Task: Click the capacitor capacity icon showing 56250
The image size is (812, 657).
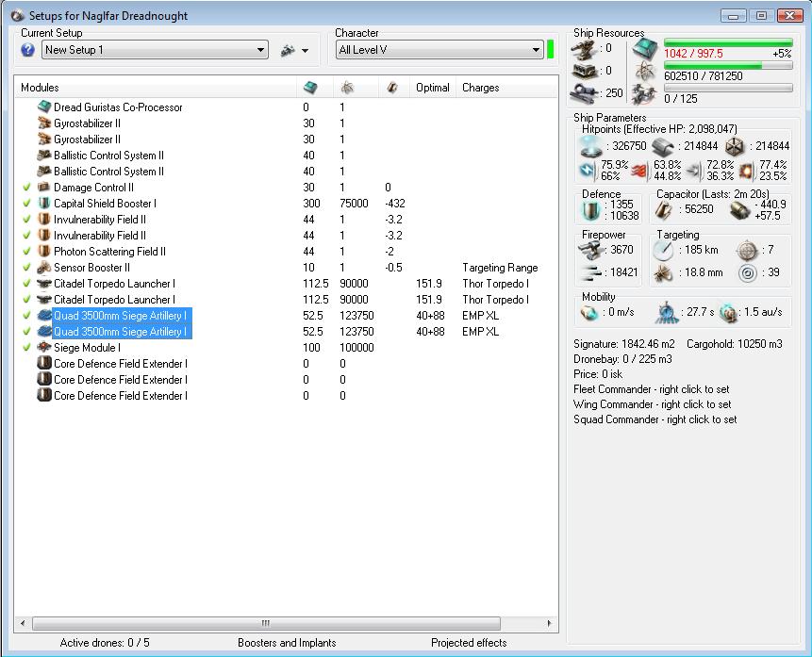Action: tap(664, 210)
